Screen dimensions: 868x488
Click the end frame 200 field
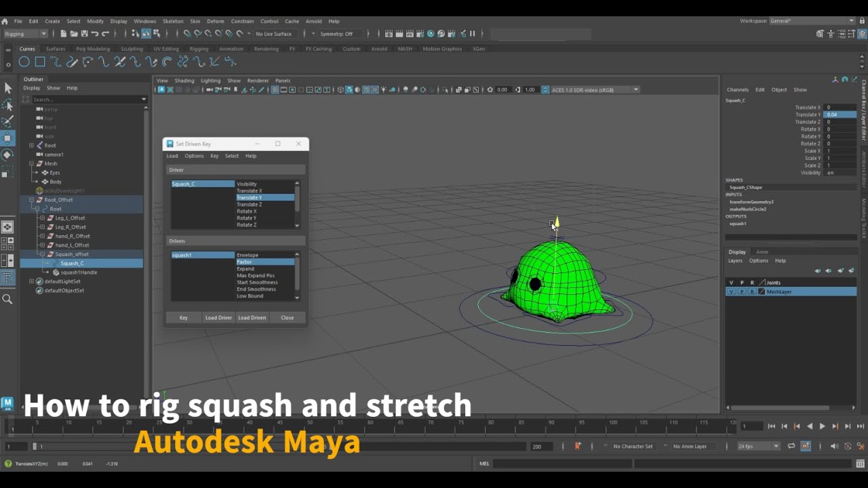click(541, 446)
